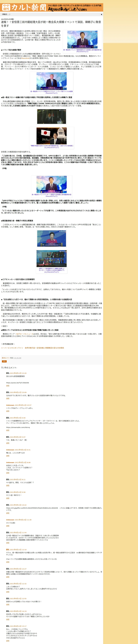The width and height of the screenshot is (138, 644).
Task: Open the comment timestamp 2021年9月13日 12:10
Action: point(18,550)
